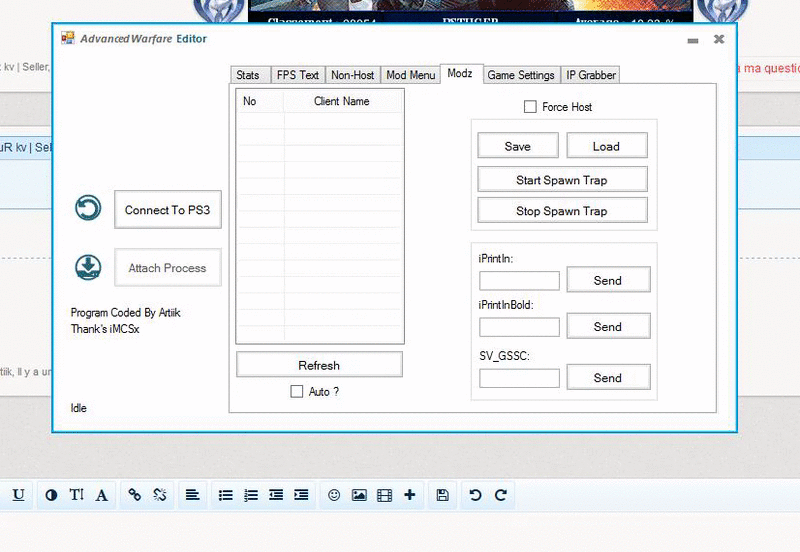Click the half-circle contrast icon in the editor toolbar

(x=51, y=495)
